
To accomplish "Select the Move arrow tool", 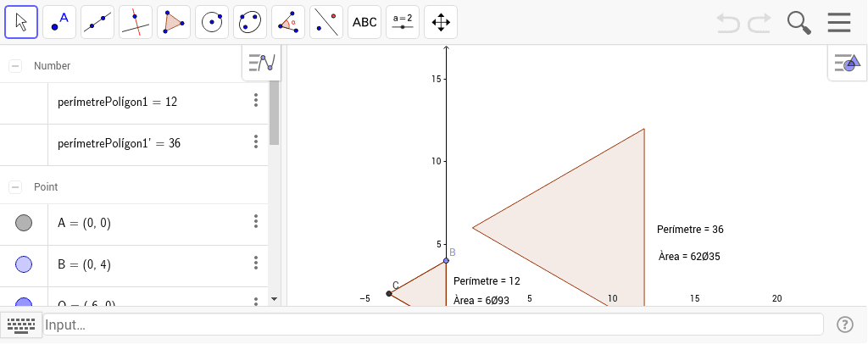I will click(x=21, y=22).
